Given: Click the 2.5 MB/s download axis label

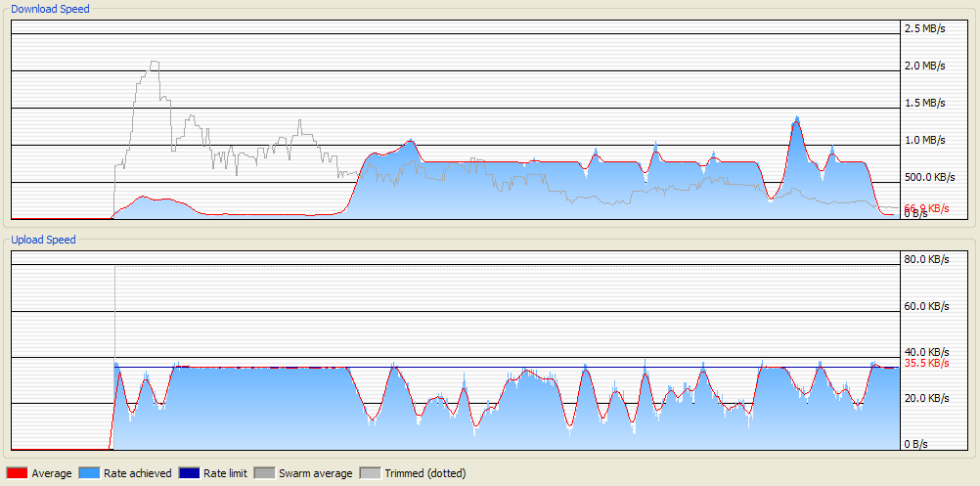Looking at the screenshot, I should [x=924, y=28].
